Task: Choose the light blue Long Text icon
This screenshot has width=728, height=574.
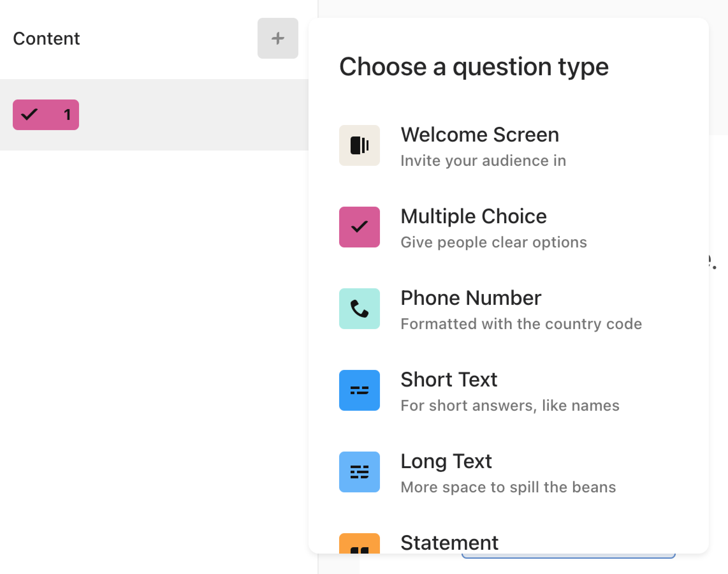Action: (359, 472)
